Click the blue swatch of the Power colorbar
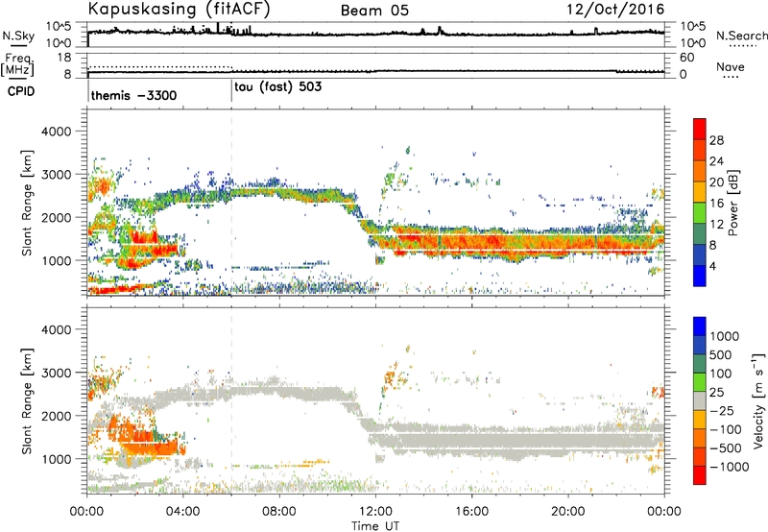 tap(700, 277)
